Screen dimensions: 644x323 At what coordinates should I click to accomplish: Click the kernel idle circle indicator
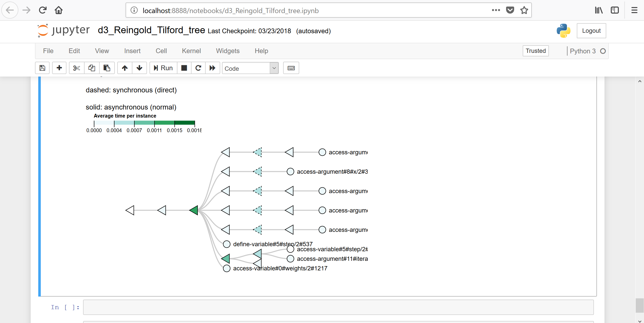tap(603, 51)
